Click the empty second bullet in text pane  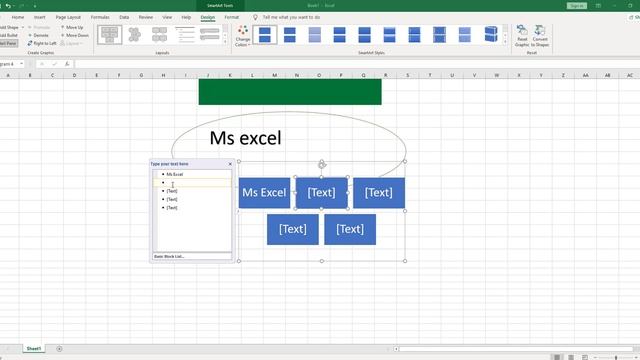coord(192,182)
